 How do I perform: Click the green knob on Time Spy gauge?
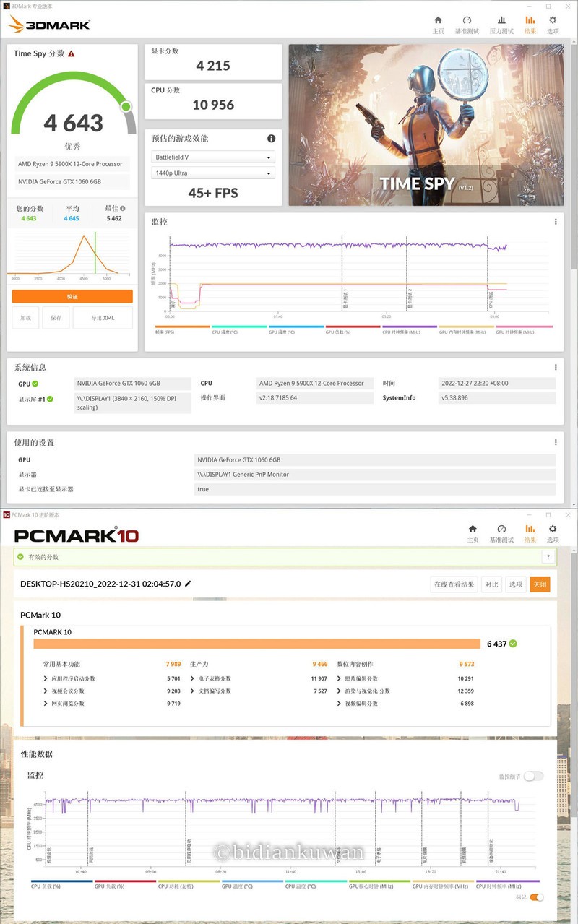(126, 107)
